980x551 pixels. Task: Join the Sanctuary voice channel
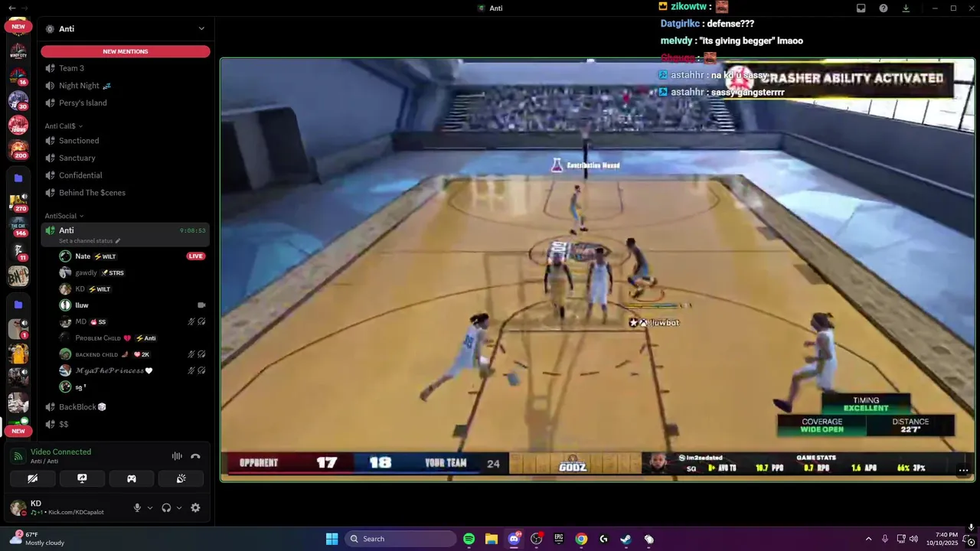[126, 158]
